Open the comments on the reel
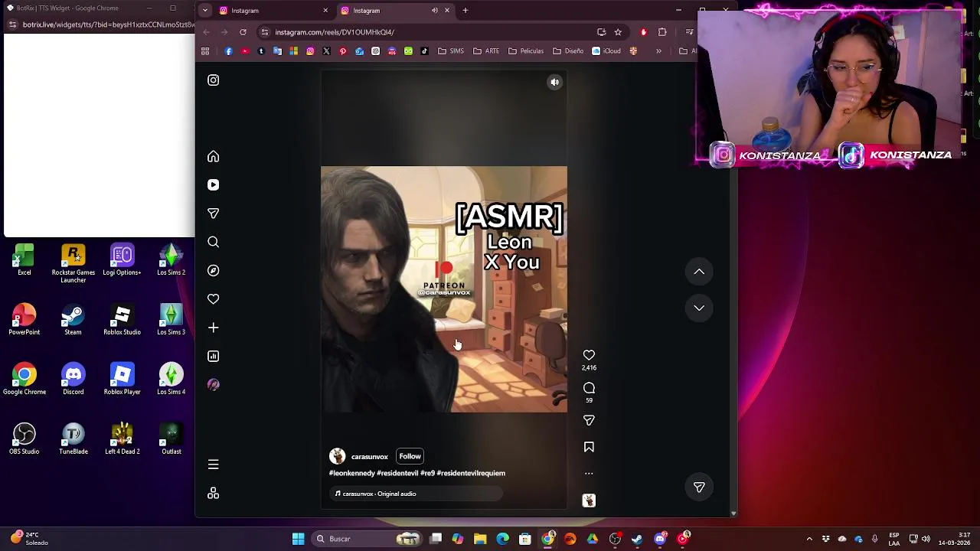This screenshot has height=551, width=980. pyautogui.click(x=589, y=388)
